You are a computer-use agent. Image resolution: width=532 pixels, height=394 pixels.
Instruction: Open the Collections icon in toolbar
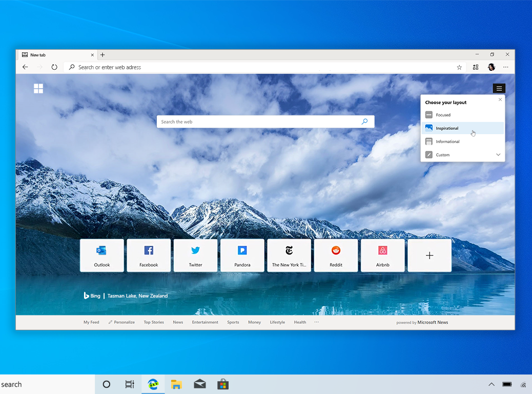476,67
